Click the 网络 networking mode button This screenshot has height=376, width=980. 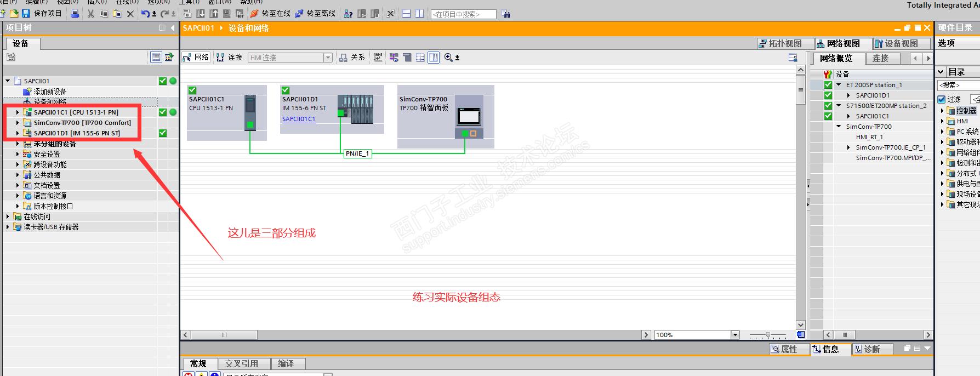(197, 57)
